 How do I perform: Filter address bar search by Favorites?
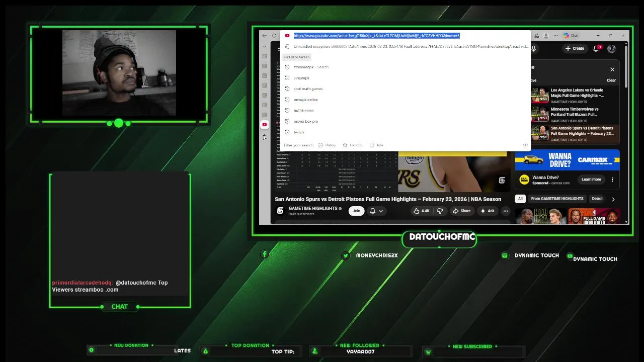(x=352, y=145)
